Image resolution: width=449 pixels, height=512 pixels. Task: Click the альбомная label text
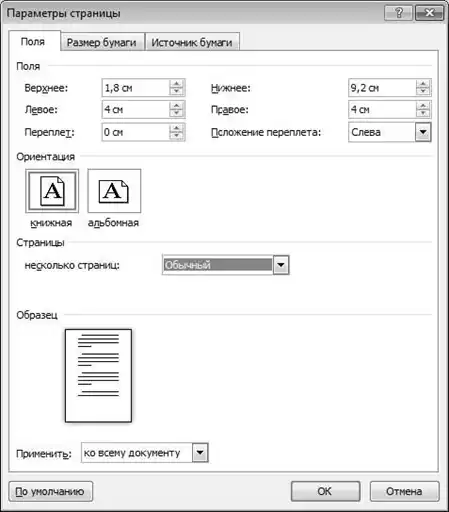(x=114, y=223)
